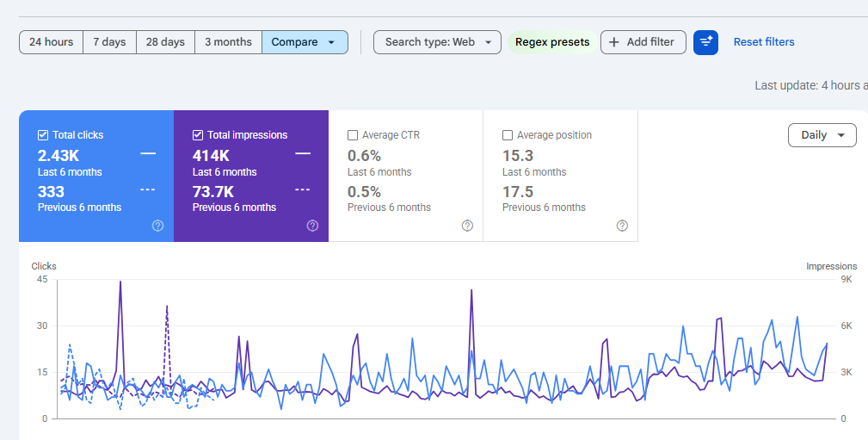Screen dimensions: 868x440
Task: Click the 2.43K total clicks value
Action: [58, 156]
